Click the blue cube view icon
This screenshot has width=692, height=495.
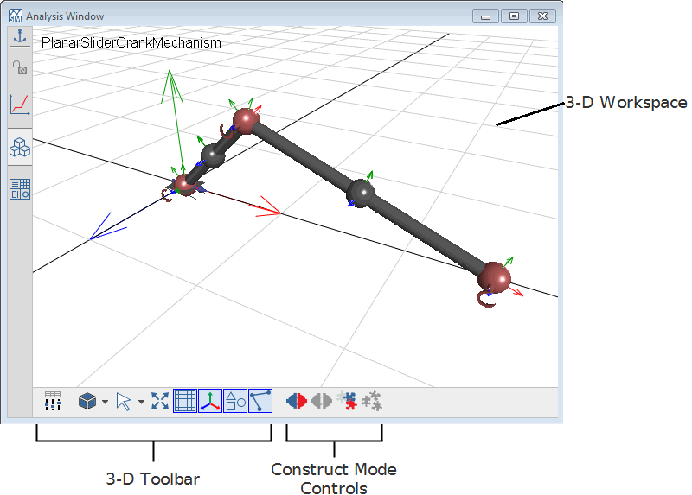point(87,401)
